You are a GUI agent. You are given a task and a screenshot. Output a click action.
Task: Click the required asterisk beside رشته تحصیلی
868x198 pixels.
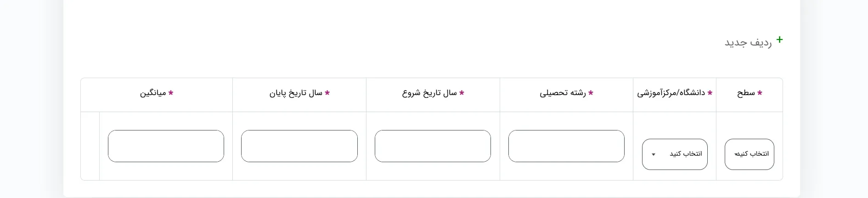coord(591,93)
